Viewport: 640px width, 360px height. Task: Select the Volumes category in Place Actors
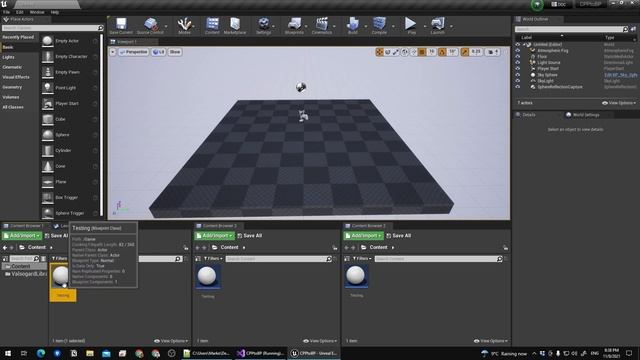[11, 97]
